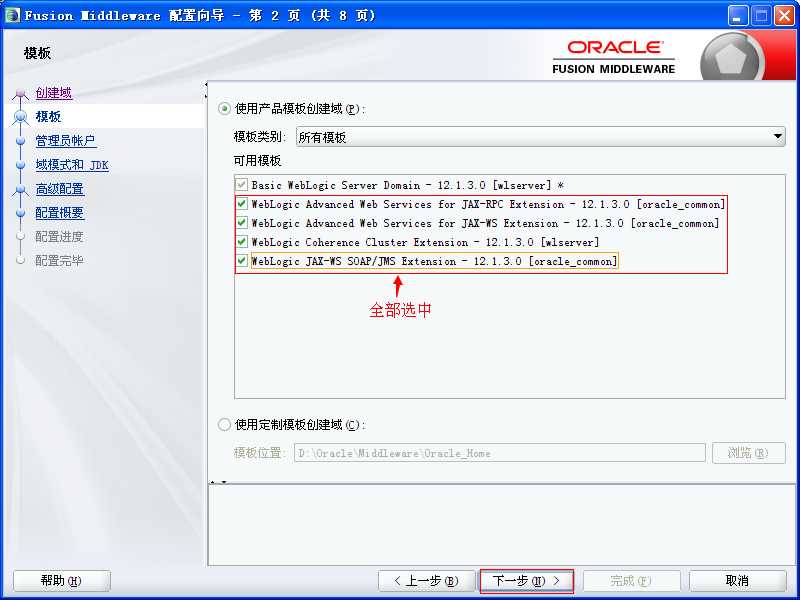Viewport: 800px width, 600px height.
Task: Open the 配置概要 step link
Action: tap(60, 213)
